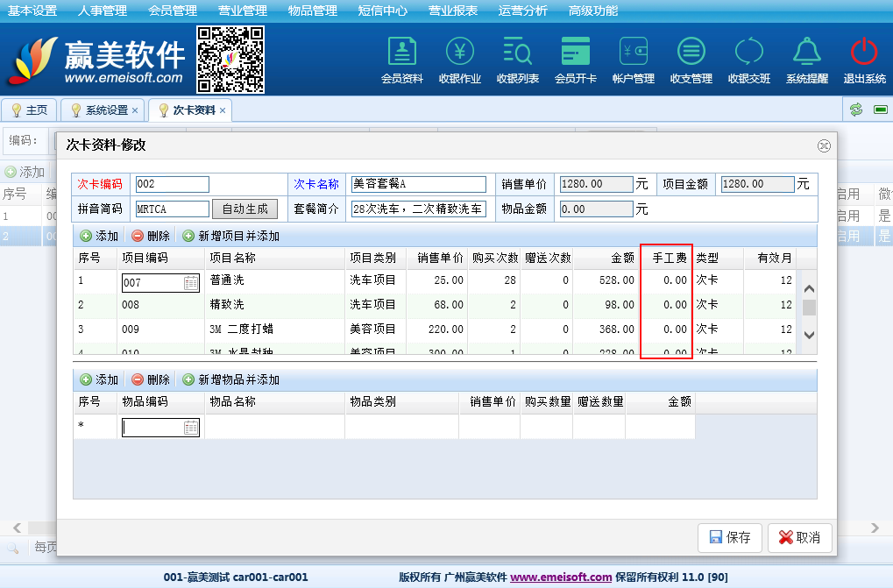Click the 会员开卡 card opening icon
The width and height of the screenshot is (893, 588).
[575, 53]
